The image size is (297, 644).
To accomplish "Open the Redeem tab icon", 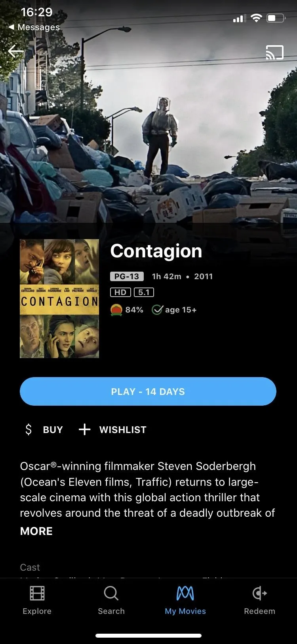I will 260,593.
